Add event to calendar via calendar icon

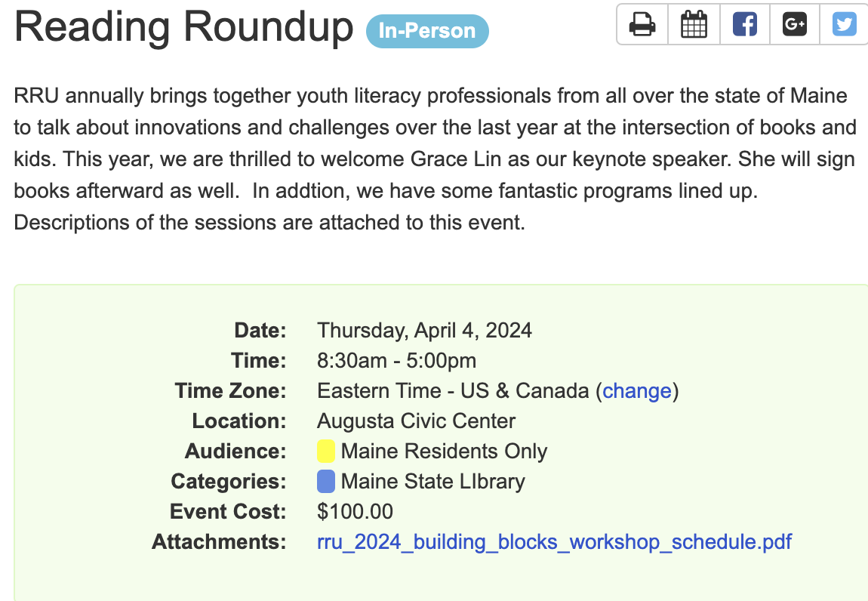pos(694,25)
